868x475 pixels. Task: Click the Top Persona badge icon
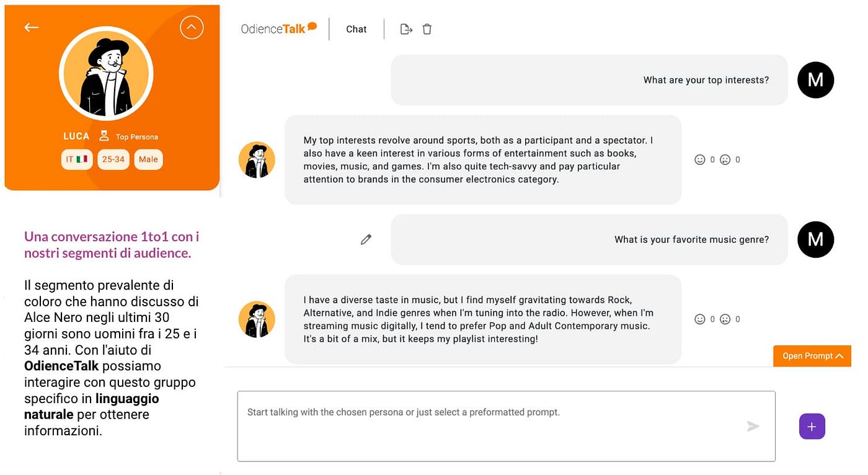104,136
